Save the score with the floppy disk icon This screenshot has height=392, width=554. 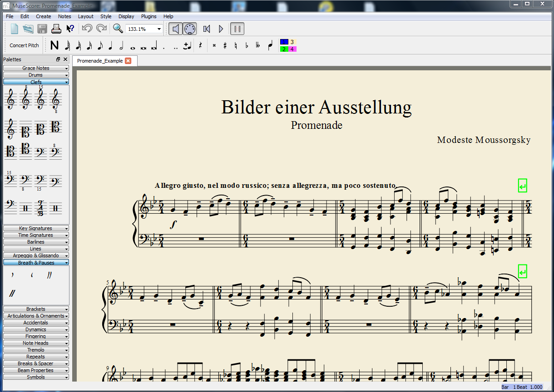[x=42, y=29]
